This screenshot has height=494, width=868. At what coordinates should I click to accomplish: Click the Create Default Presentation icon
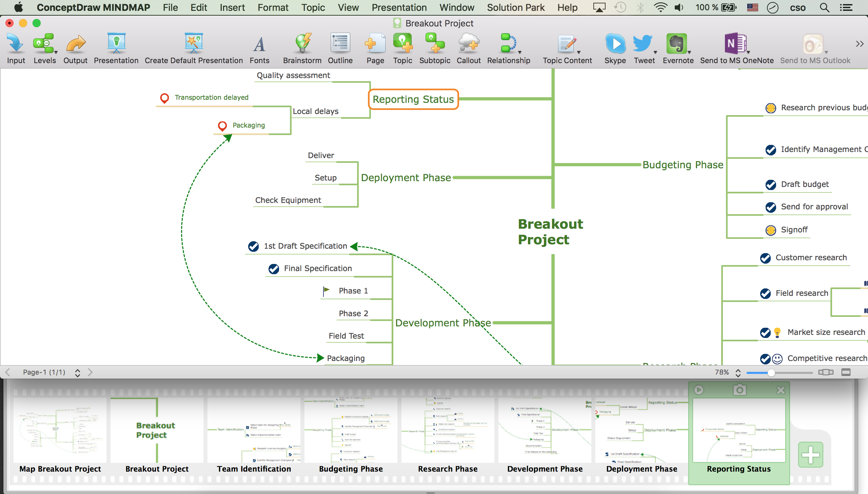pos(194,43)
